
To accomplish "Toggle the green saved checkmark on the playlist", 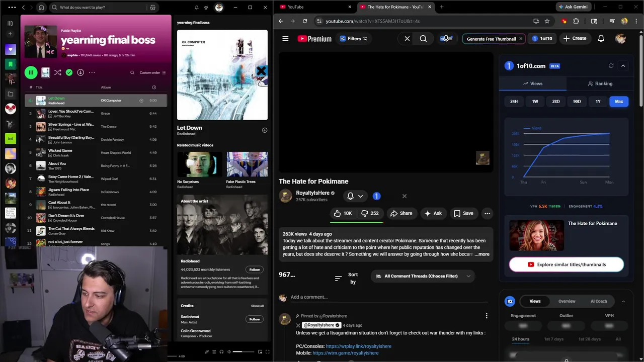I will click(69, 72).
